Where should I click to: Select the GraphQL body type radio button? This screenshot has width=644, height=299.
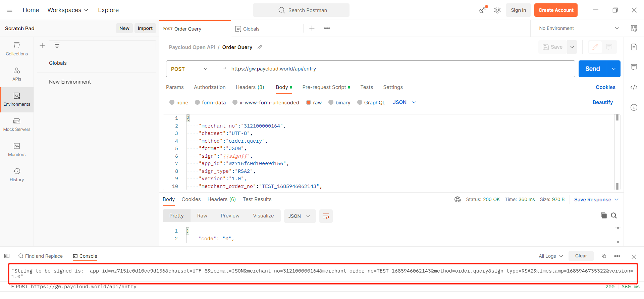(x=360, y=102)
